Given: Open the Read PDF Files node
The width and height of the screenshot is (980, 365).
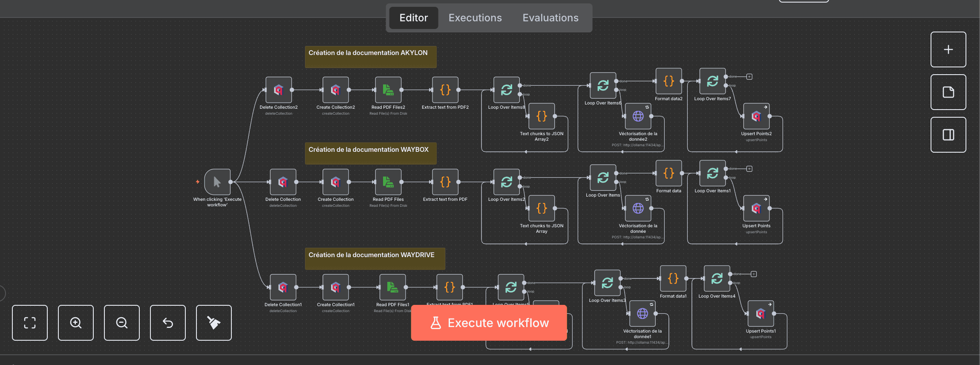Looking at the screenshot, I should (388, 182).
